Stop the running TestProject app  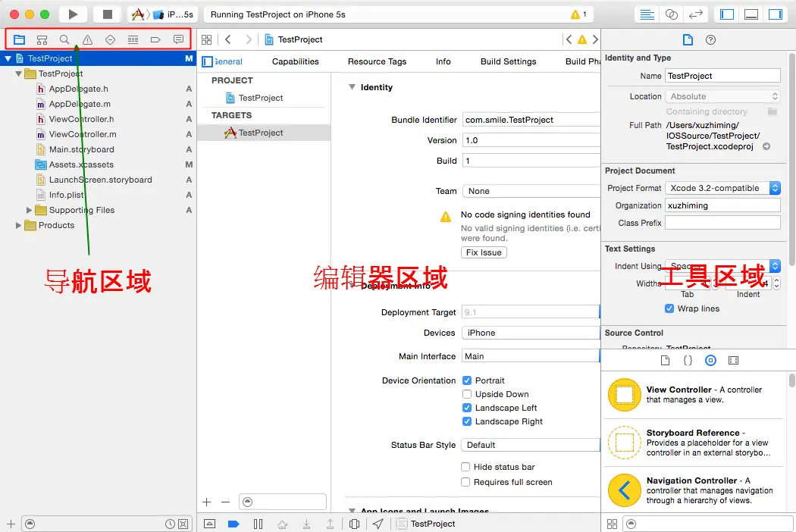tap(108, 14)
